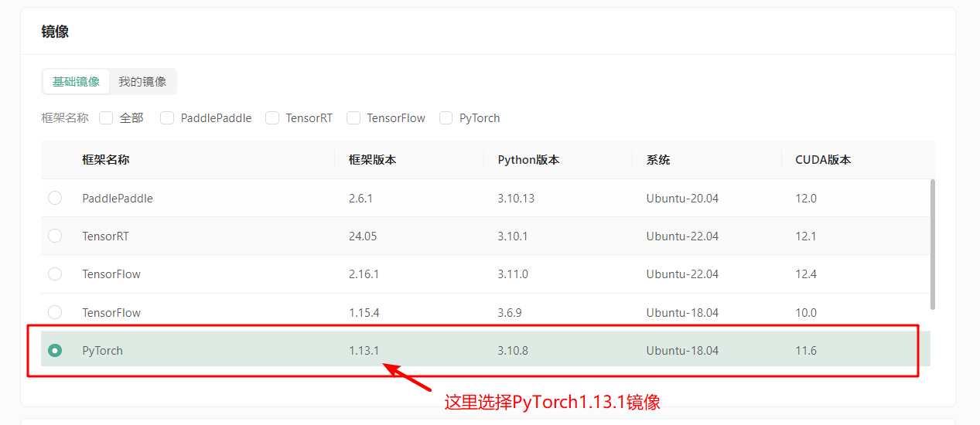
Task: Click the 系统 column header
Action: 658,160
